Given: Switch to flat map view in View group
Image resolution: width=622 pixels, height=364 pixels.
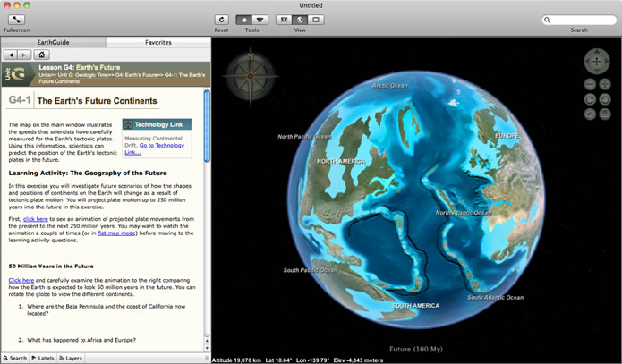Looking at the screenshot, I should 284,20.
